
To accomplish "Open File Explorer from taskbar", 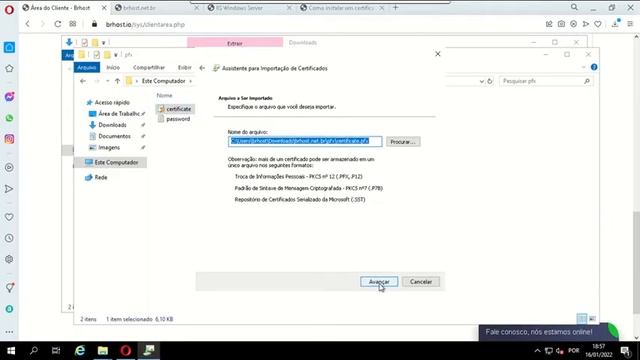I will (x=103, y=351).
